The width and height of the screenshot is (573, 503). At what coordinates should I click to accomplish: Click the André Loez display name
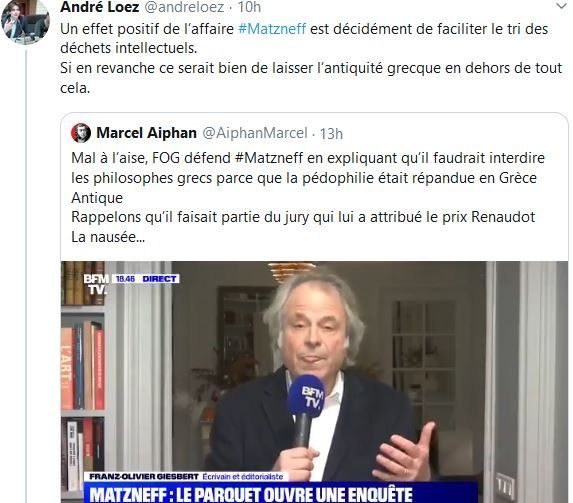coord(99,7)
